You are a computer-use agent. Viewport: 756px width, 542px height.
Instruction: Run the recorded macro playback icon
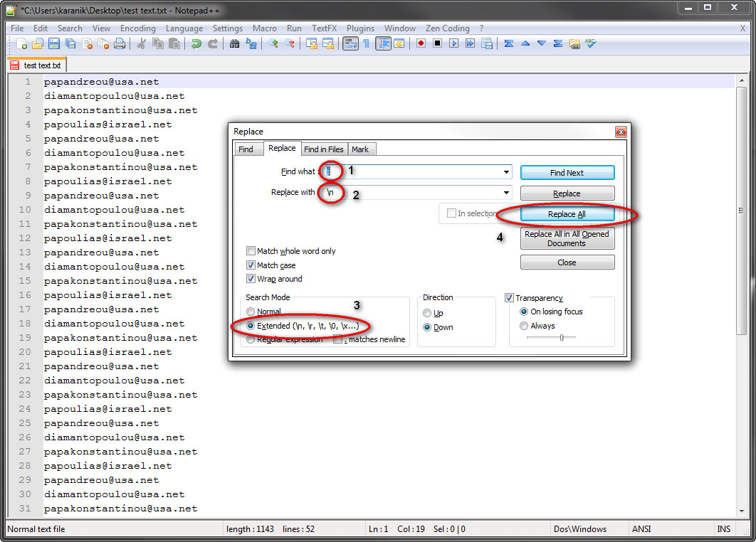(x=454, y=43)
